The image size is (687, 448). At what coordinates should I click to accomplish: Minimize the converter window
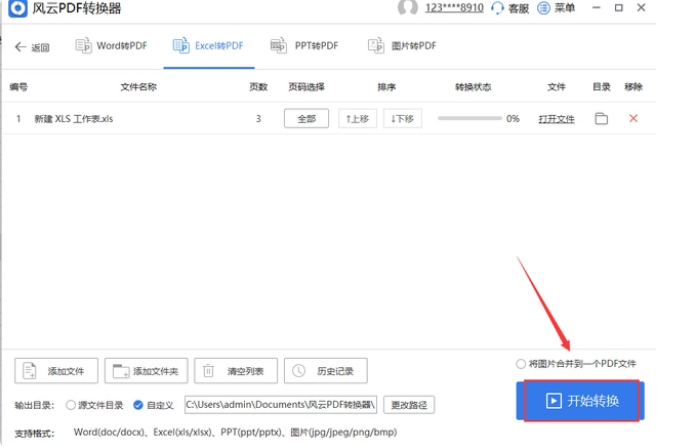596,7
